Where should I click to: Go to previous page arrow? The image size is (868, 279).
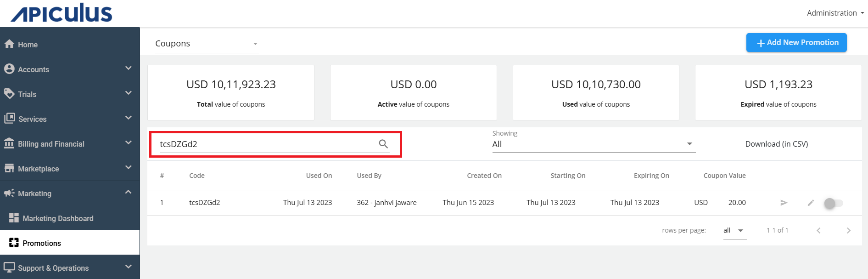click(818, 230)
